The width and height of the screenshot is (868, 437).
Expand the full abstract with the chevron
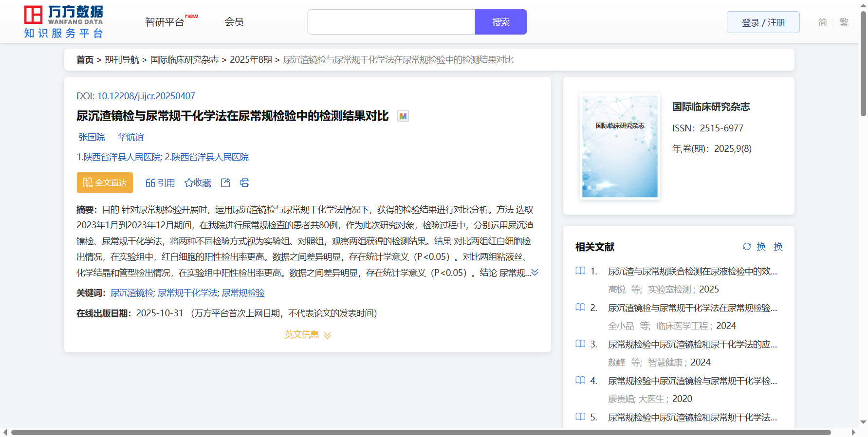point(535,273)
